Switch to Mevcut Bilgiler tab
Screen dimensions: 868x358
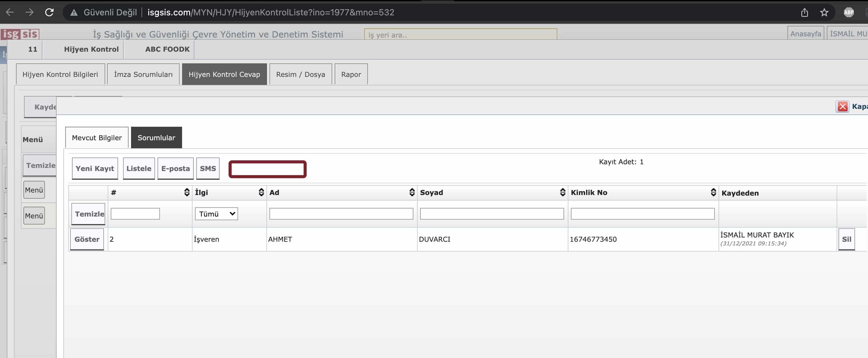(97, 138)
